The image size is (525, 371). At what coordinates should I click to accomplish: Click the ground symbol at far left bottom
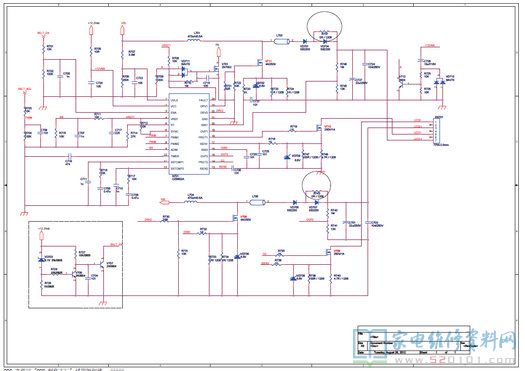24,214
